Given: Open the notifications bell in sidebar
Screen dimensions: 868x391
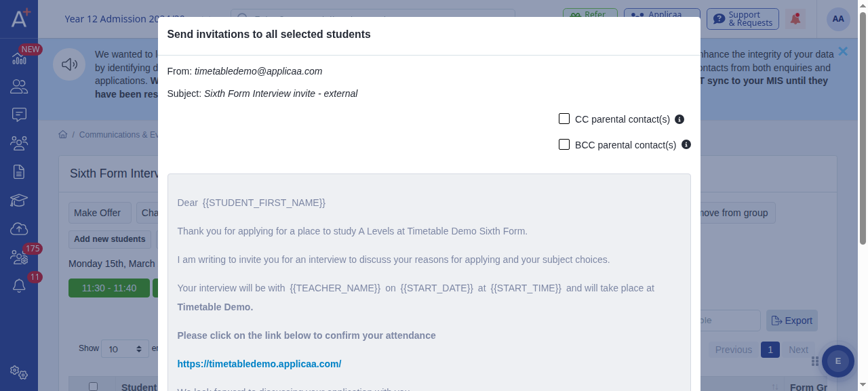Looking at the screenshot, I should [x=19, y=286].
